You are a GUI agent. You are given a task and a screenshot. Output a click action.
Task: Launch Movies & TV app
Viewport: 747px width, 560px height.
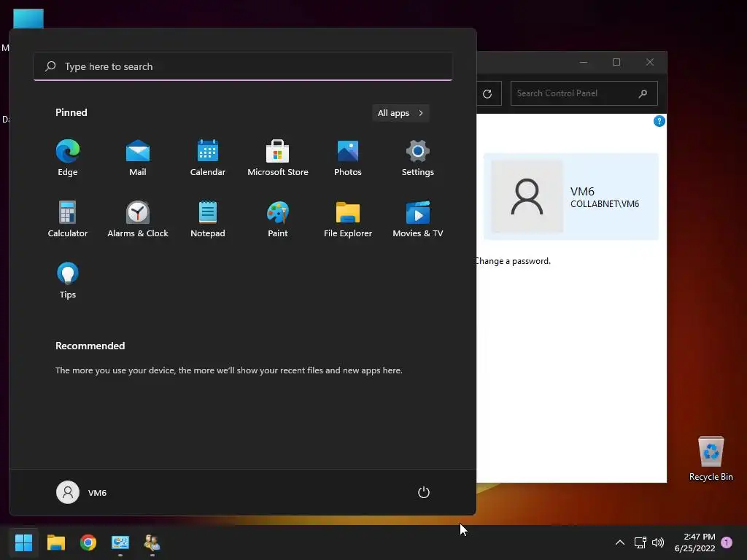tap(418, 219)
